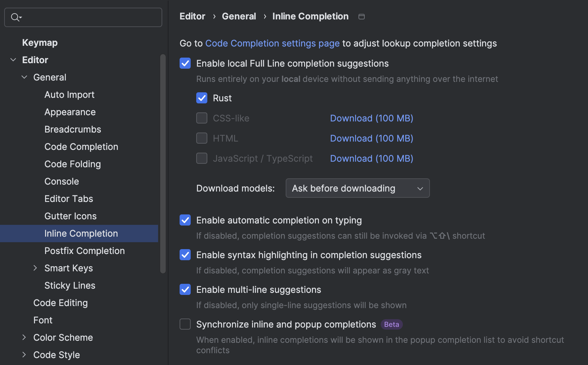Image resolution: width=588 pixels, height=365 pixels.
Task: Open the Keymap settings page
Action: pos(40,43)
